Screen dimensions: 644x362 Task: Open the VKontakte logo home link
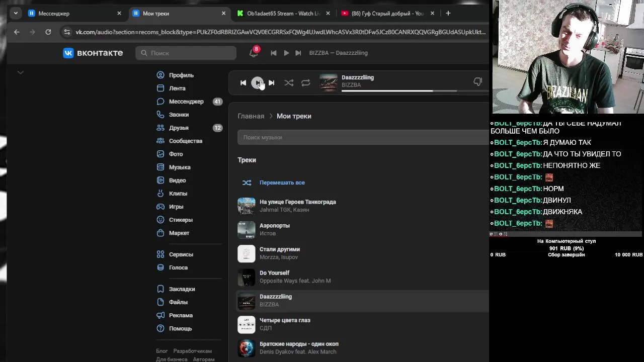click(x=93, y=53)
